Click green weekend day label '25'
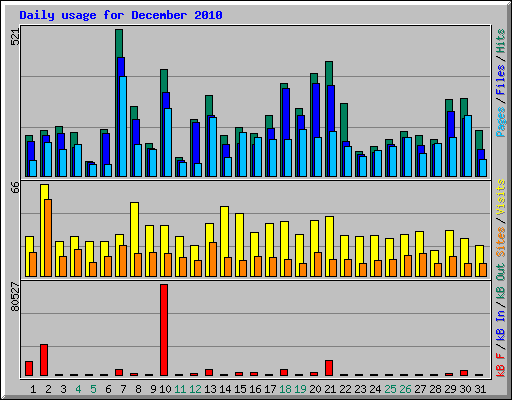This screenshot has height=400, width=512. [390, 389]
